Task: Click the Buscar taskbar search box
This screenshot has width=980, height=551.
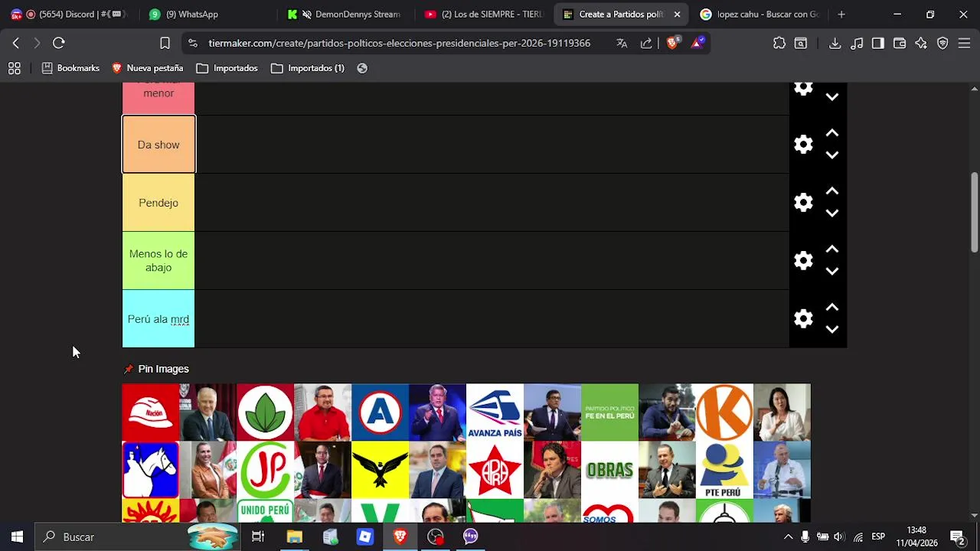Action: point(138,536)
